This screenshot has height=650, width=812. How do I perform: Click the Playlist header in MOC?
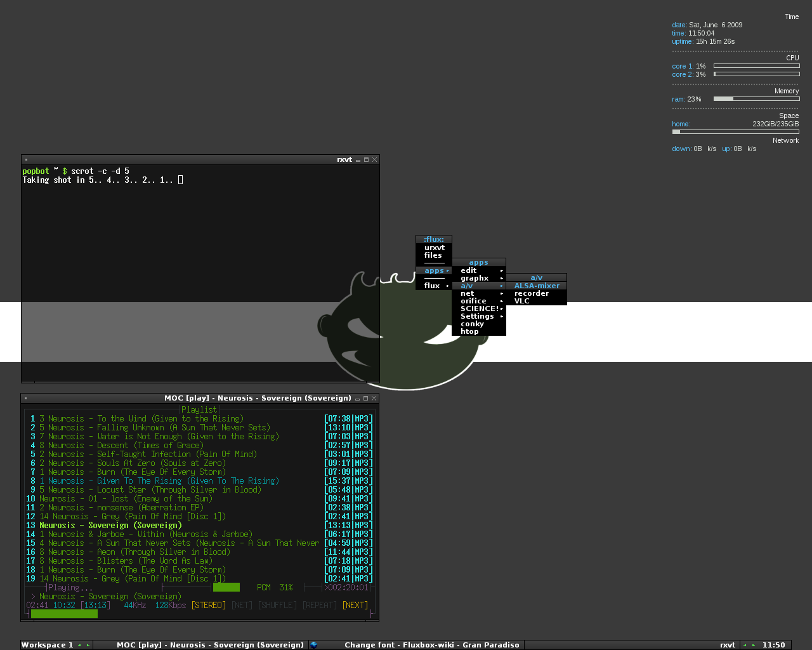click(199, 409)
